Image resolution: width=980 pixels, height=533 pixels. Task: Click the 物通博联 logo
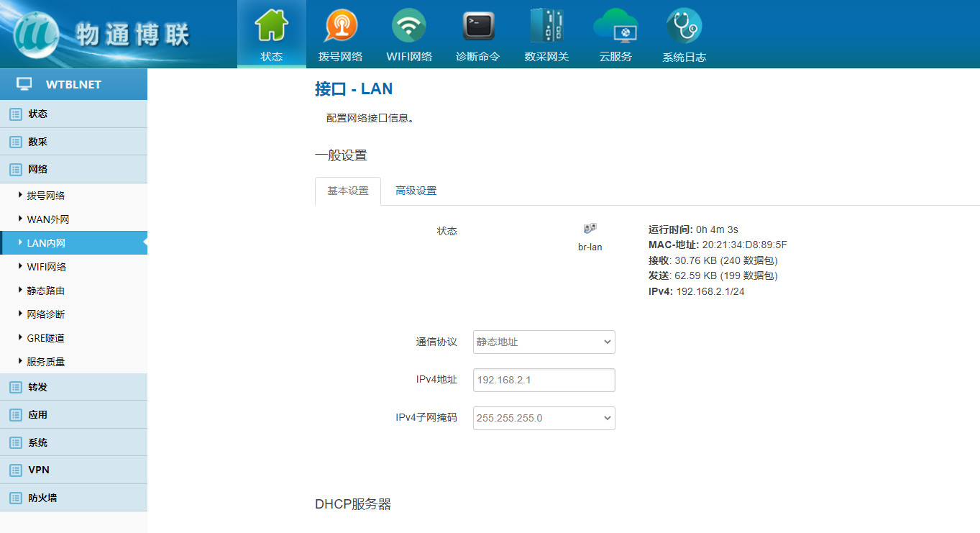coord(101,34)
